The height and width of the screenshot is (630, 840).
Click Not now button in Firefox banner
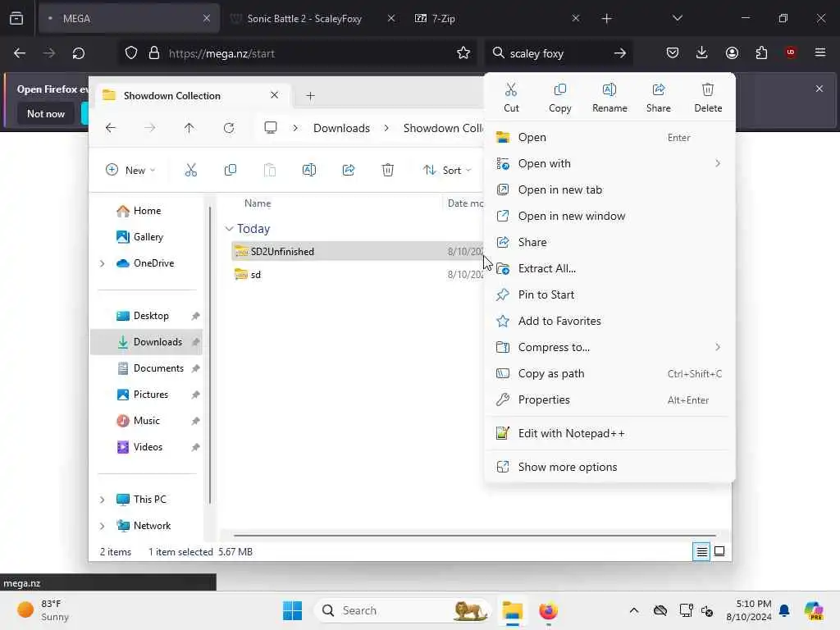46,113
